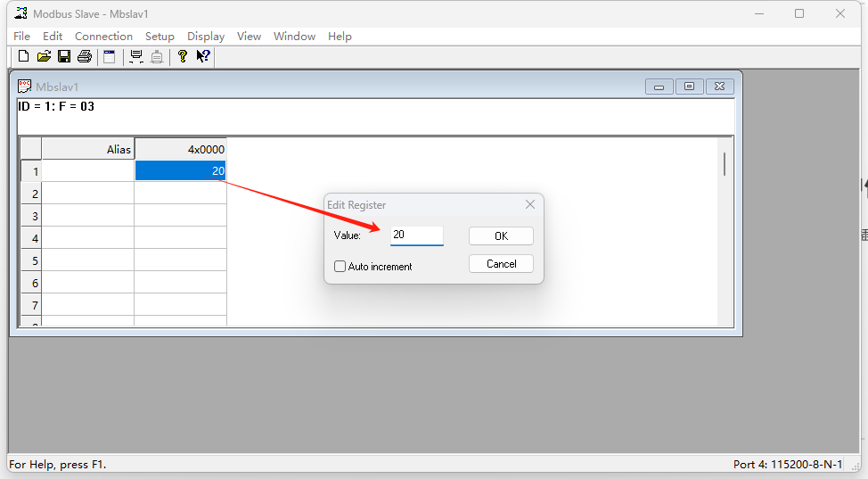Click Port 4: 115200-8-N-1 status bar entry
Viewport: 868px width, 479px height.
pos(788,465)
